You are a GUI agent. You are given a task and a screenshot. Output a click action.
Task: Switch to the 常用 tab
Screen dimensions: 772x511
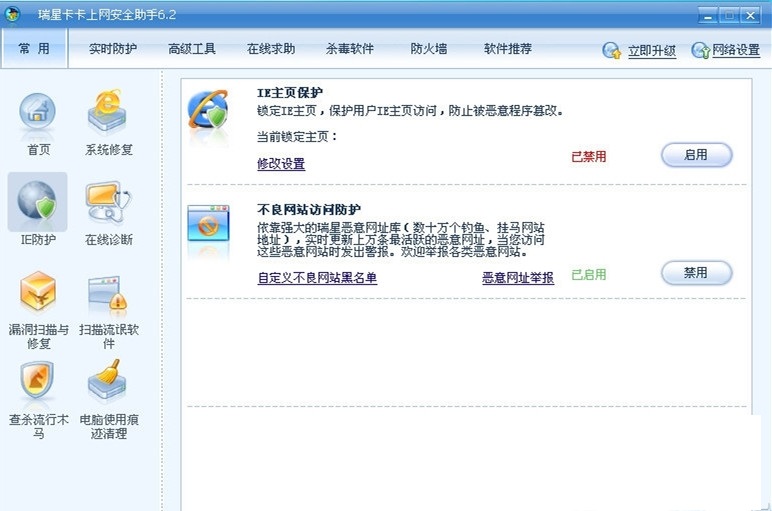pos(34,48)
